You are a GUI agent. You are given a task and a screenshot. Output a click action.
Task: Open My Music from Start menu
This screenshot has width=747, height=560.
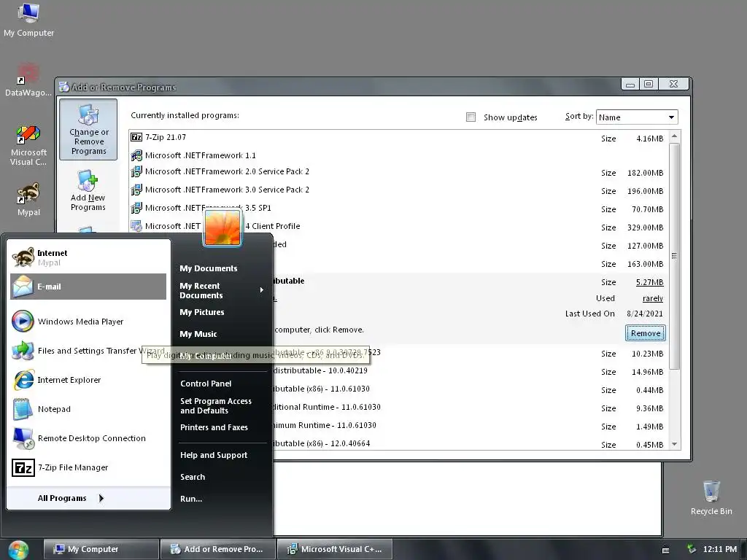coord(198,334)
